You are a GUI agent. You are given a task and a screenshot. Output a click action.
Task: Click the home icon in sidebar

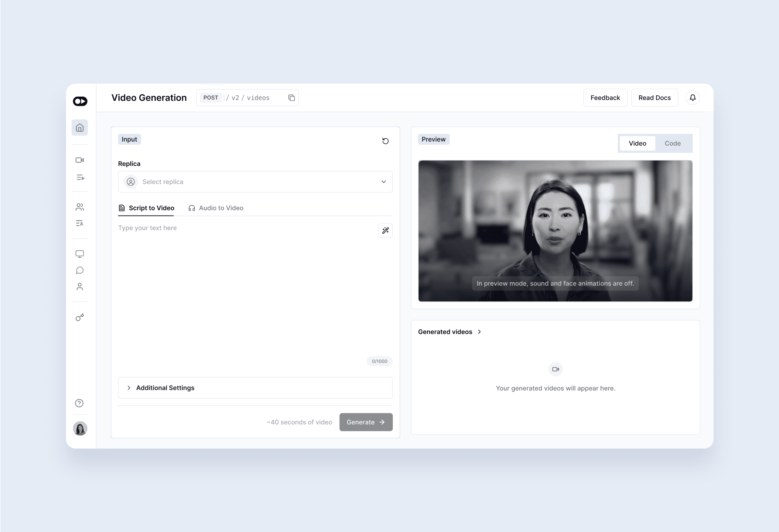[x=79, y=128]
